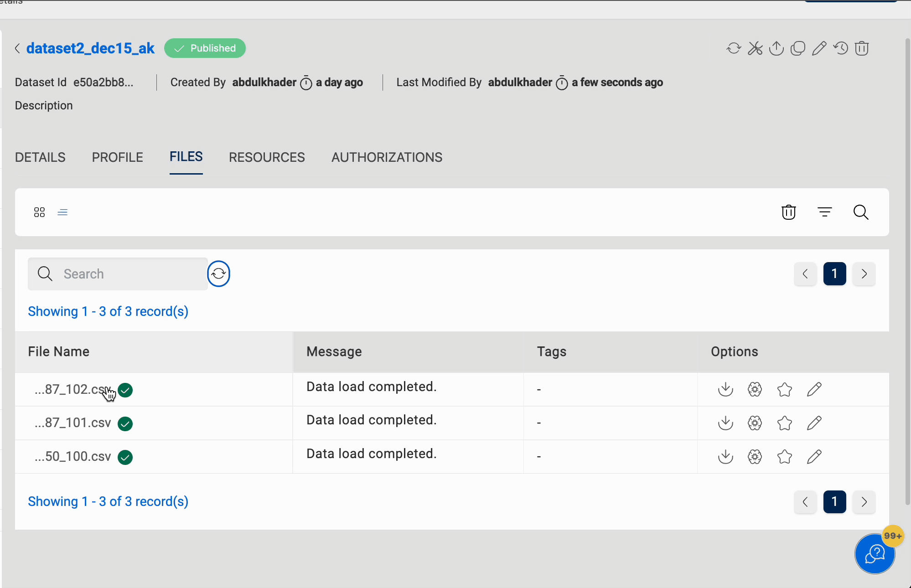Open AUTHORIZATIONS tab
911x588 pixels.
click(x=387, y=157)
